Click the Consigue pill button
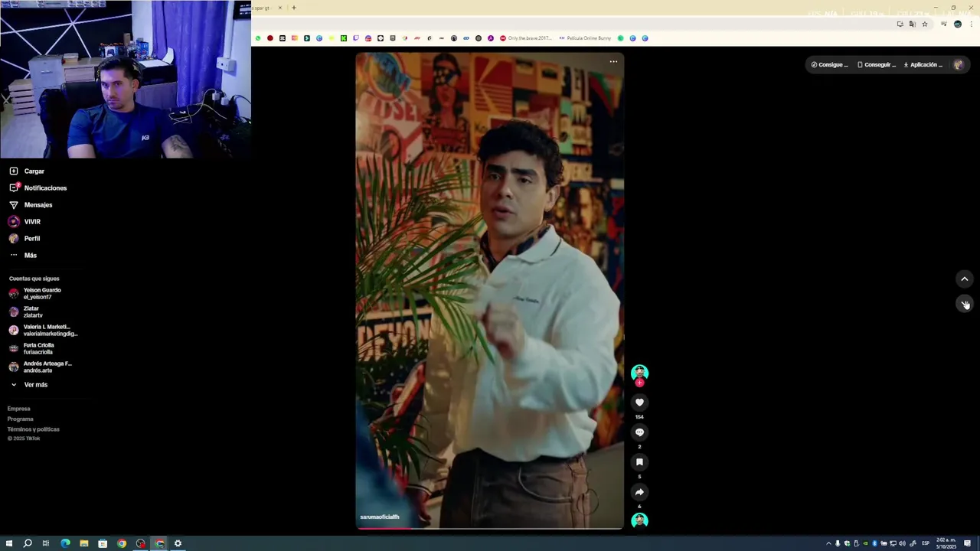980x551 pixels. click(829, 65)
